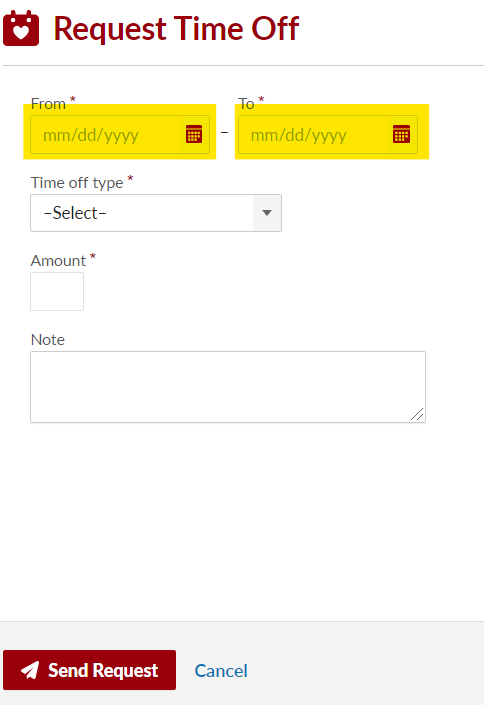Grab the Note box resize handle
Viewport: 484px width, 705px height.
pos(417,414)
